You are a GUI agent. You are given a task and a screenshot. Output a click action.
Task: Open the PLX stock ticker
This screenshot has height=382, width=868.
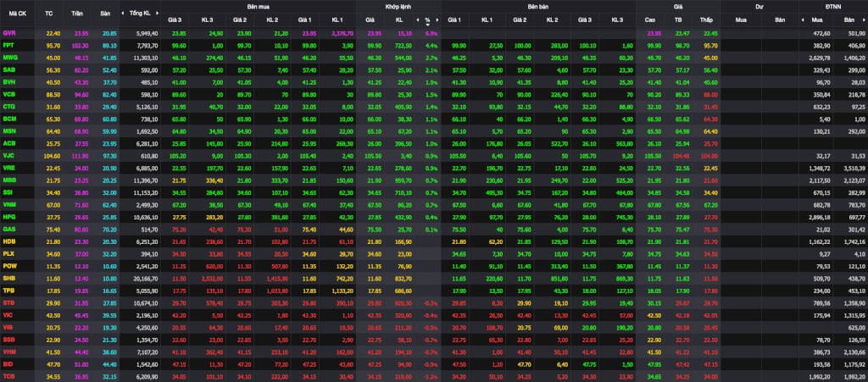8,252
